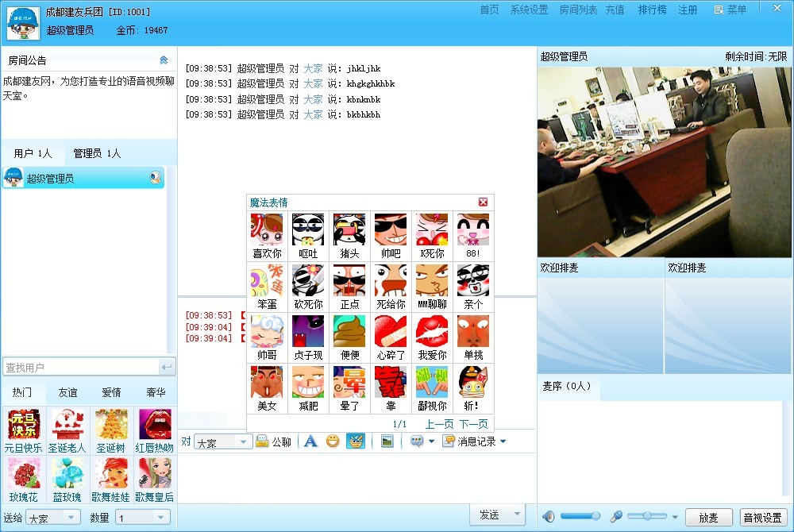
Task: Select the 红唇热吻 gift
Action: coord(155,431)
